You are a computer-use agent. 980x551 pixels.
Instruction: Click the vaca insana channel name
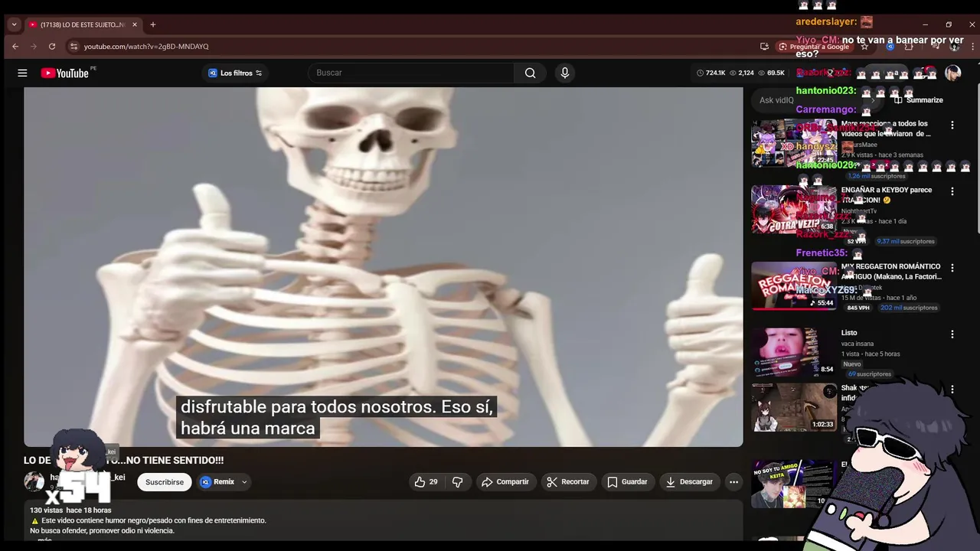(857, 344)
